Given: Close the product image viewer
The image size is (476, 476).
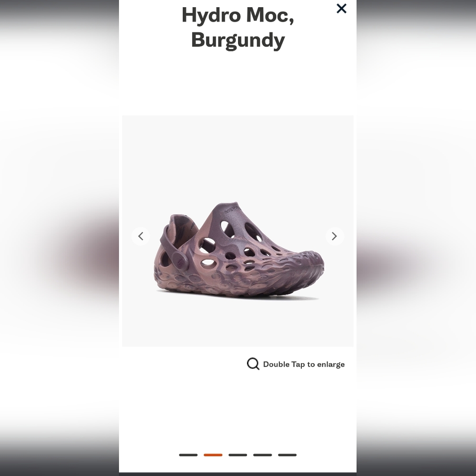Looking at the screenshot, I should click(341, 9).
